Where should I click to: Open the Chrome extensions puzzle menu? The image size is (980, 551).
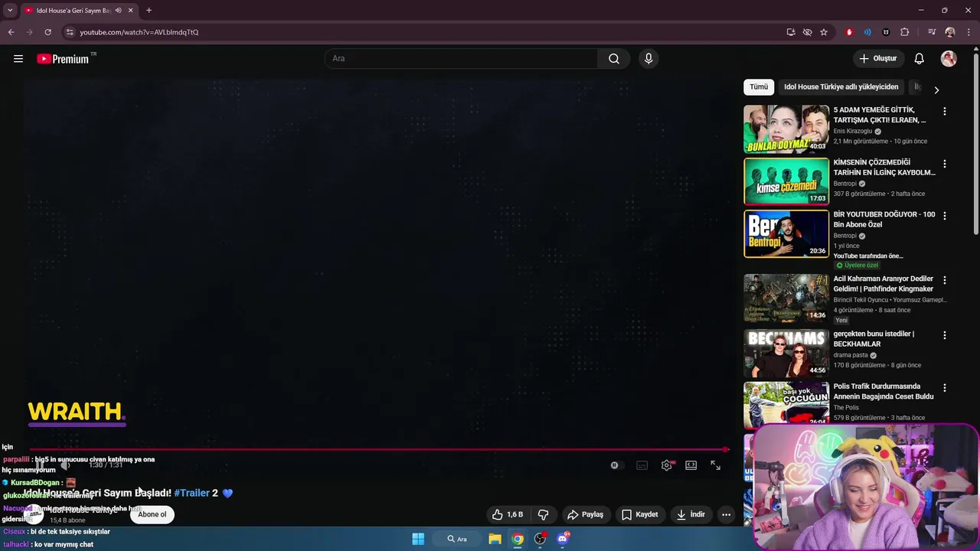pyautogui.click(x=904, y=32)
